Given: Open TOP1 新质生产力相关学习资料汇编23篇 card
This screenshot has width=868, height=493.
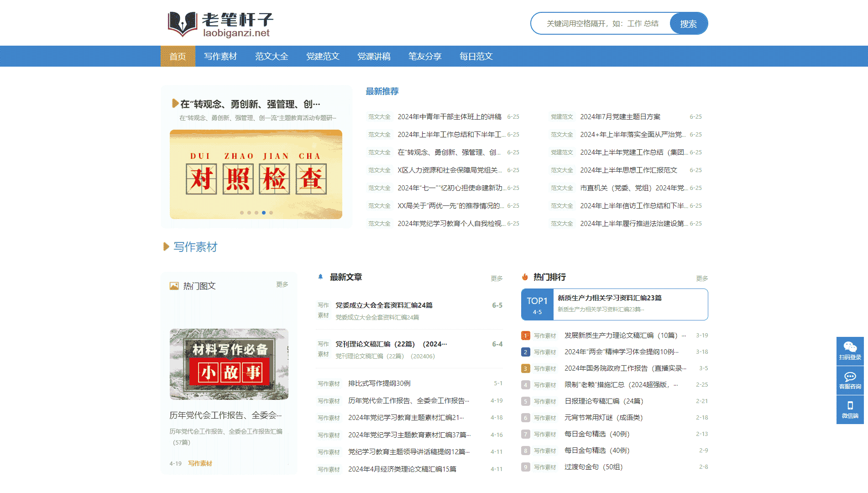Looking at the screenshot, I should pos(615,304).
